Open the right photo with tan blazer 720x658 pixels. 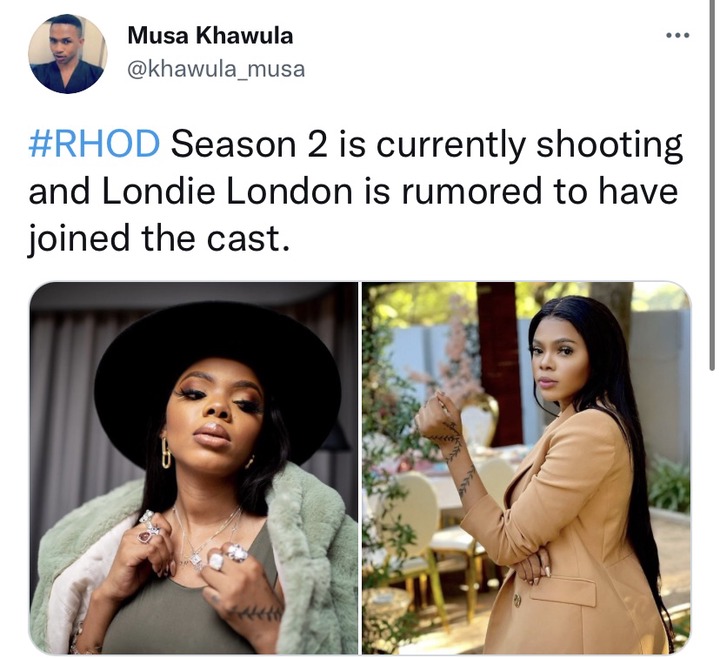pyautogui.click(x=526, y=468)
